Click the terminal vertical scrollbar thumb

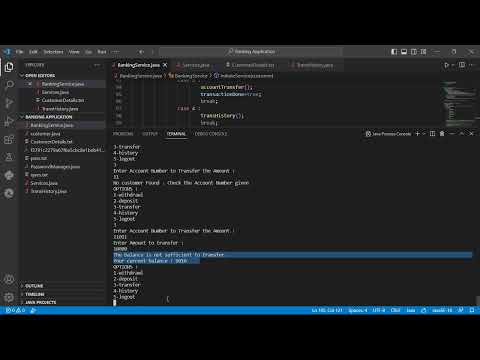(477, 300)
